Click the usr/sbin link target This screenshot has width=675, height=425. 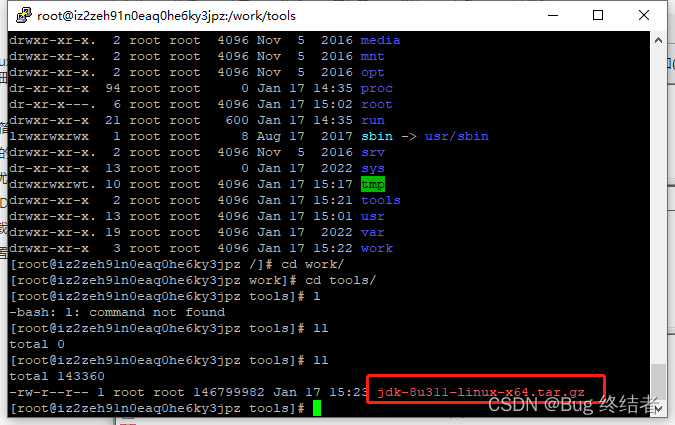pyautogui.click(x=457, y=136)
